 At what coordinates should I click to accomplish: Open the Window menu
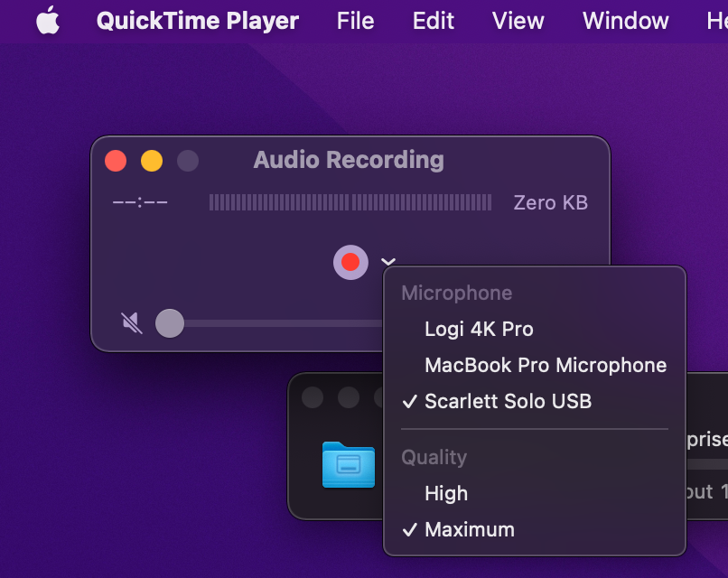[x=625, y=21]
